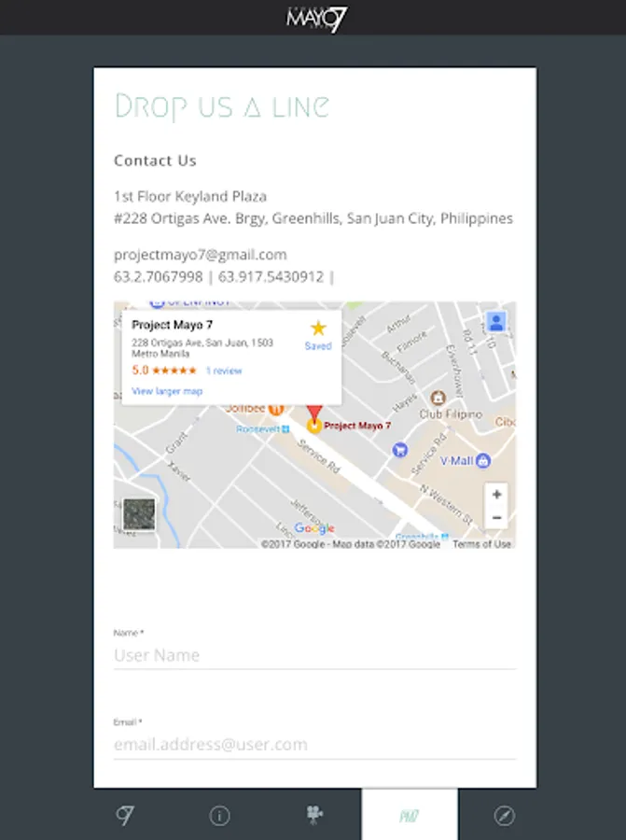Click the blue shopping cart marker
The height and width of the screenshot is (840, 626).
(400, 450)
